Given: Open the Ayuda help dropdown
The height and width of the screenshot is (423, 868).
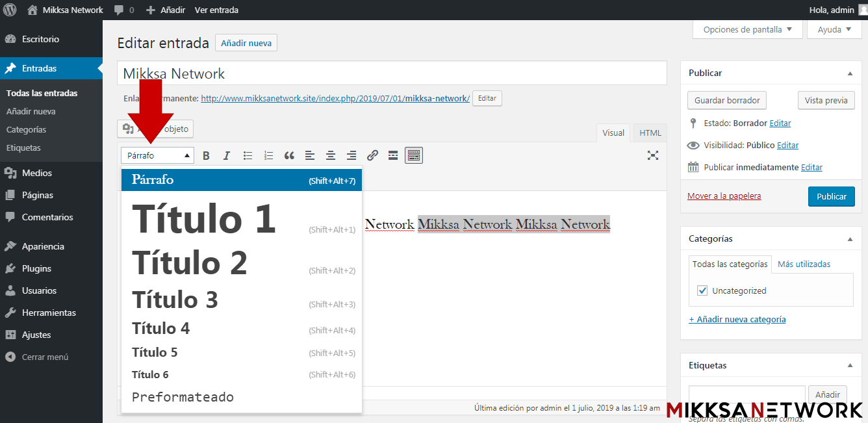Looking at the screenshot, I should pyautogui.click(x=834, y=29).
